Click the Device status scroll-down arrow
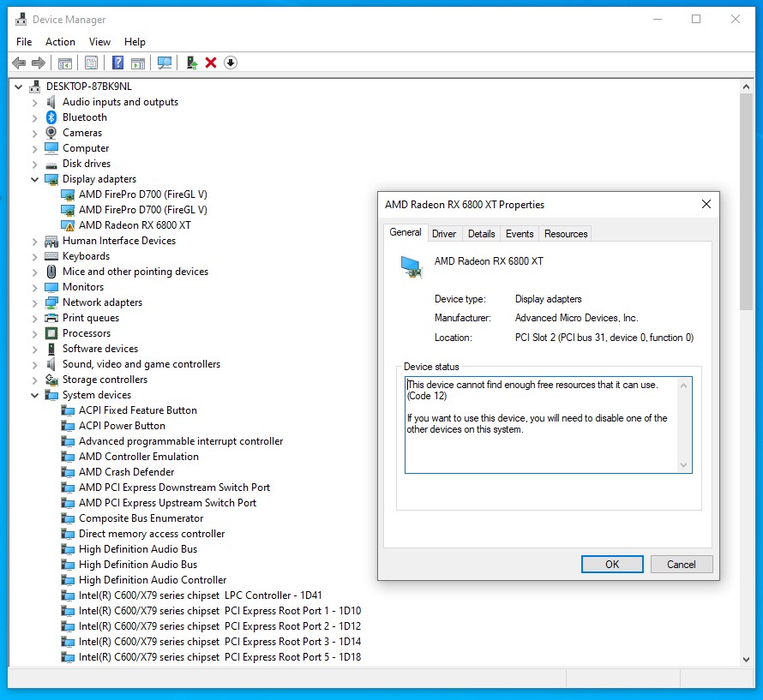This screenshot has height=700, width=763. pyautogui.click(x=683, y=465)
